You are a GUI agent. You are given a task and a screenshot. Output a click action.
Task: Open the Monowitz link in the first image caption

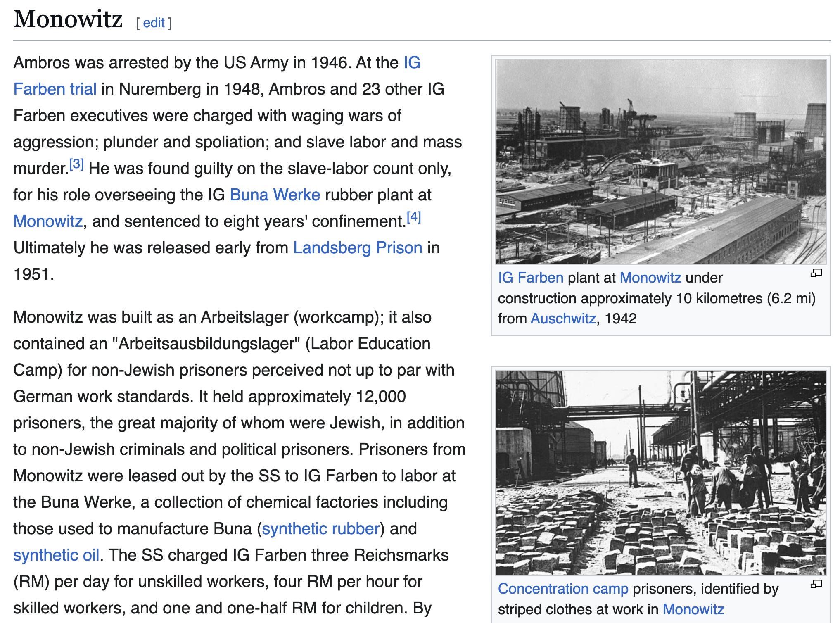coord(650,278)
